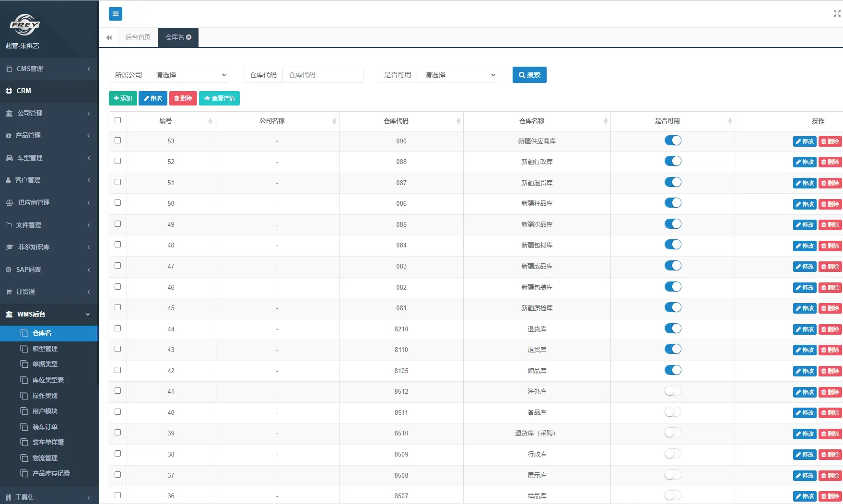Image resolution: width=843 pixels, height=504 pixels.
Task: Click the toolbar 修改 button
Action: (153, 98)
